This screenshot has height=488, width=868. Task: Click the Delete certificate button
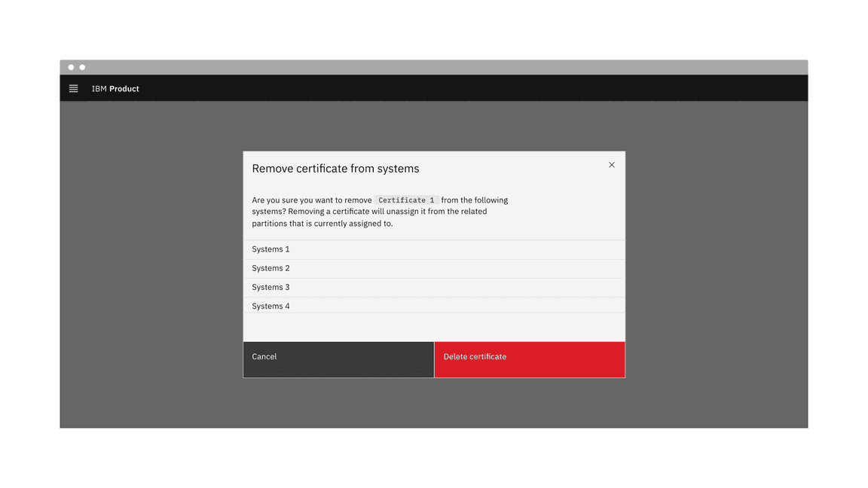[529, 359]
